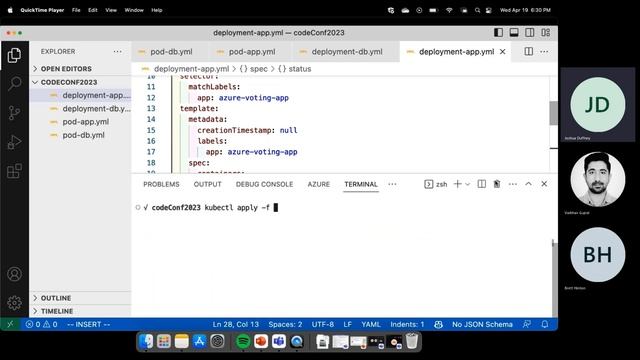Open the Manage gear in activity bar
Screen dimensions: 640x360
coord(14,303)
